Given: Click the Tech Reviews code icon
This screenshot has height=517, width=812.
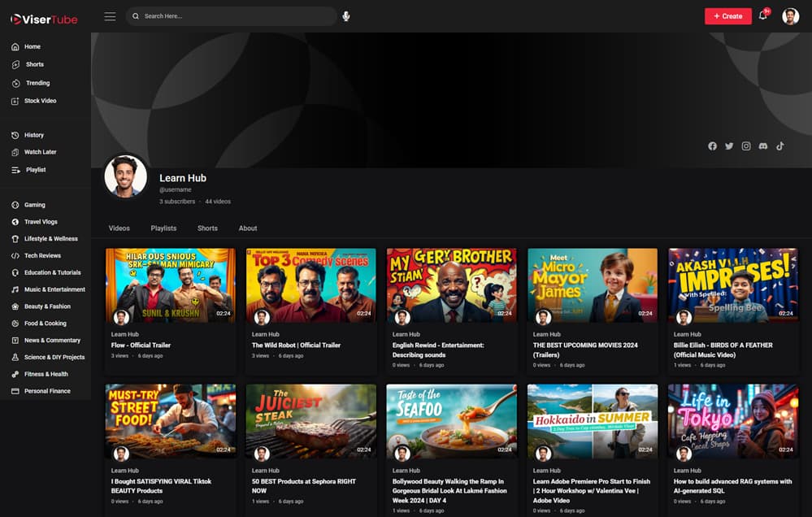Looking at the screenshot, I should [15, 256].
